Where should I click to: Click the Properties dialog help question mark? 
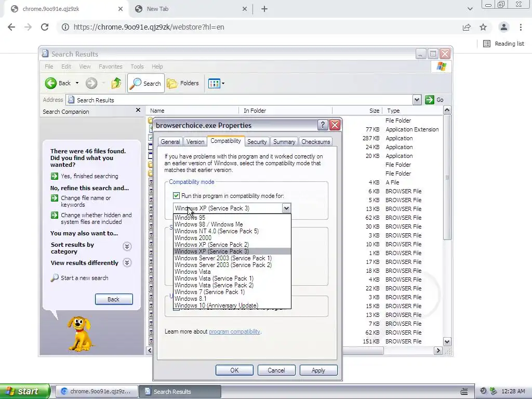pos(323,125)
